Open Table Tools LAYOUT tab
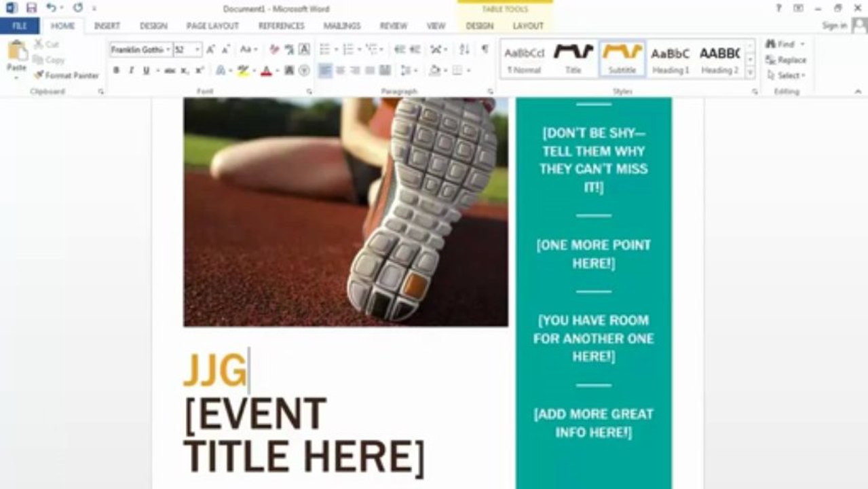The image size is (868, 489). (528, 26)
